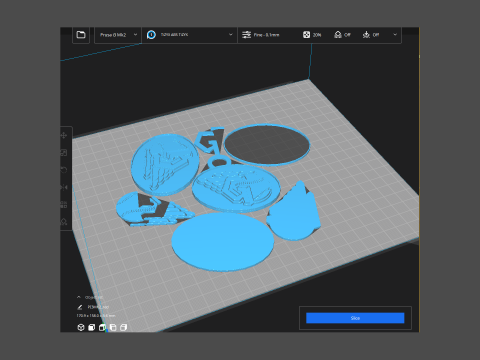Select the Move tool
Viewport: 480px width, 360px height.
64,135
